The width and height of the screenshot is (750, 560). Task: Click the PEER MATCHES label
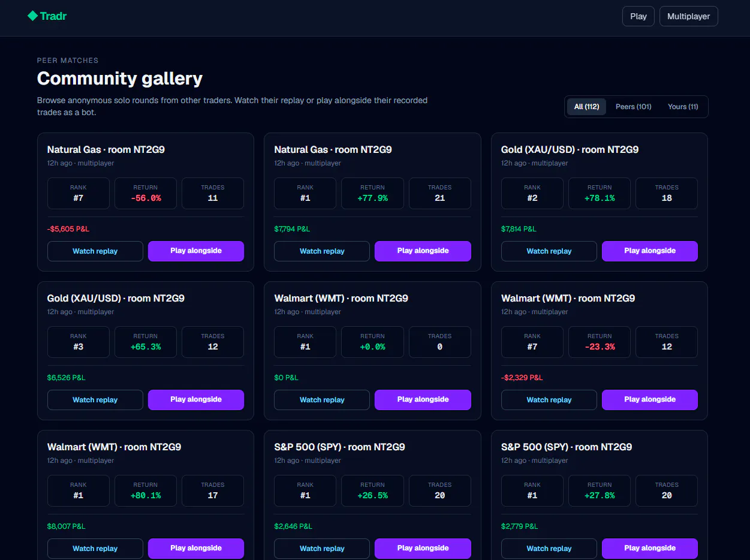[x=68, y=61]
